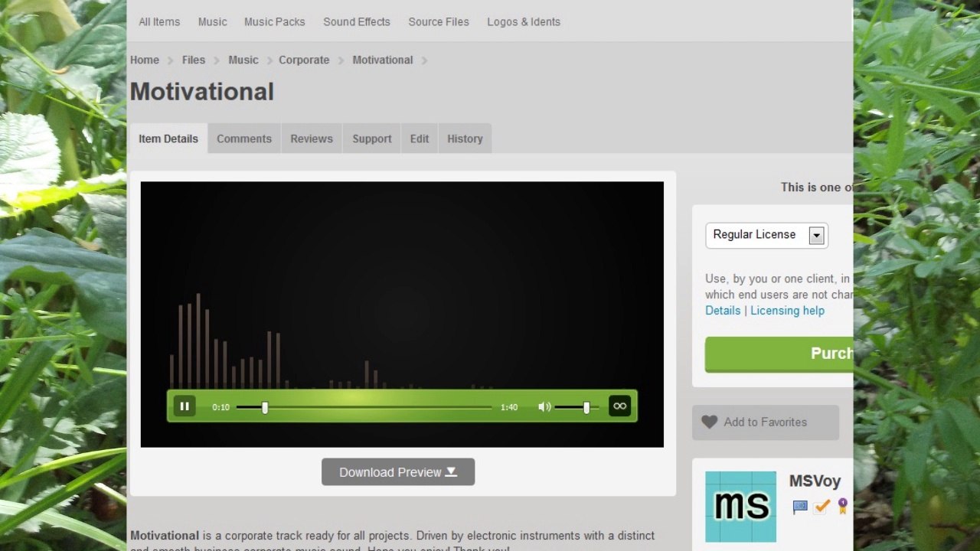
Task: Open the Licensing help link
Action: [787, 310]
